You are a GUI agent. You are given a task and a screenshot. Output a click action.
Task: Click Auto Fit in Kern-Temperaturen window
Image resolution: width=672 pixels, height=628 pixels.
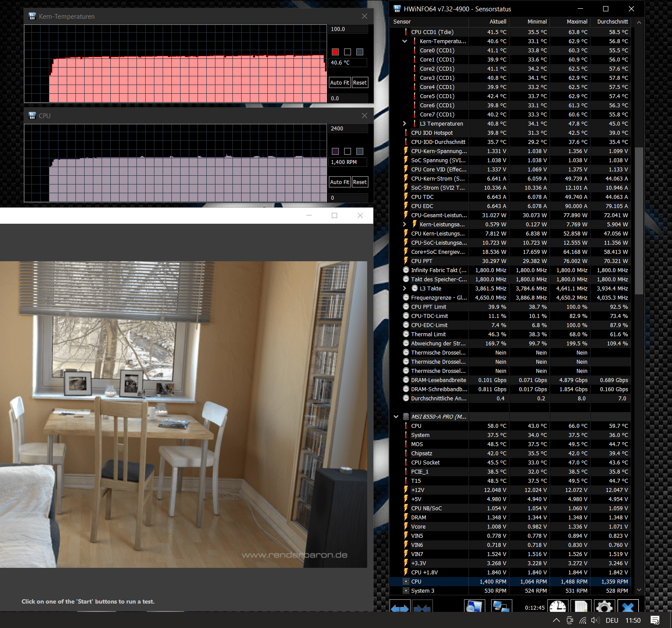tap(340, 82)
